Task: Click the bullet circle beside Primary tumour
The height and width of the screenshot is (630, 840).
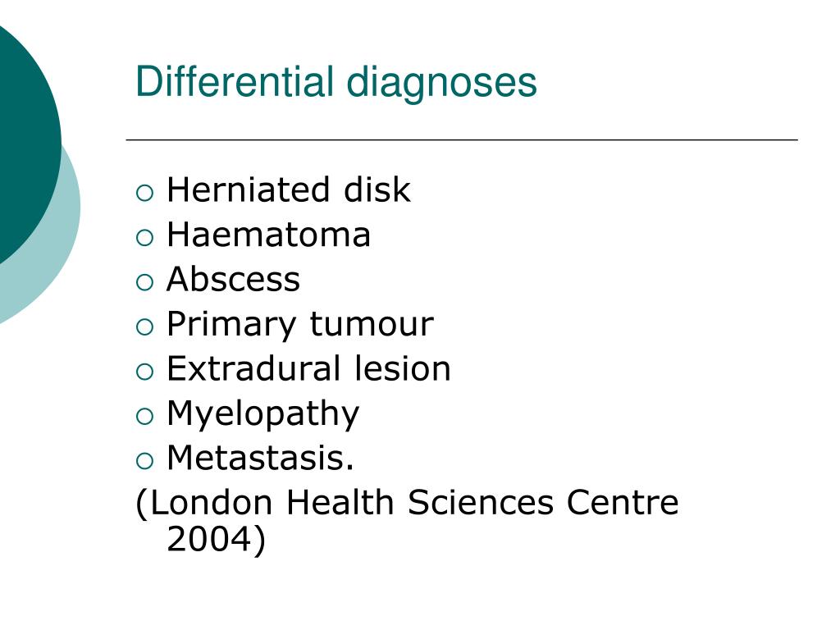Action: [x=144, y=326]
